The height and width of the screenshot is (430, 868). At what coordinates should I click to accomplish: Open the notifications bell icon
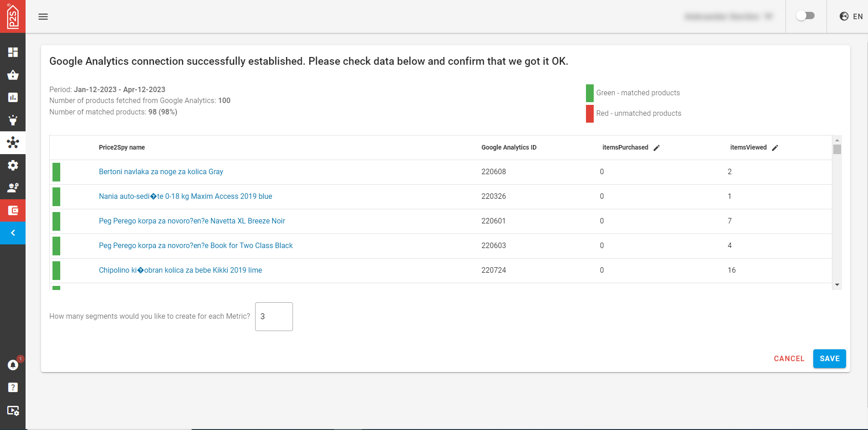tap(13, 365)
